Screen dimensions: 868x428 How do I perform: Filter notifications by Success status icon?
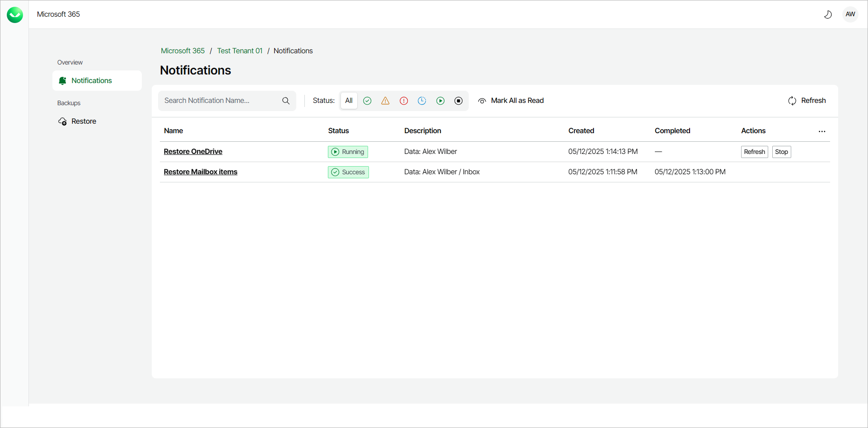367,101
